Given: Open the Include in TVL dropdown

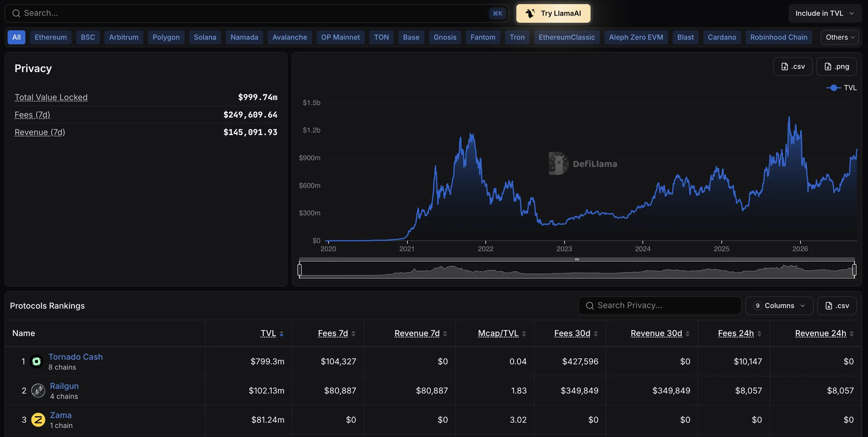Looking at the screenshot, I should [825, 14].
